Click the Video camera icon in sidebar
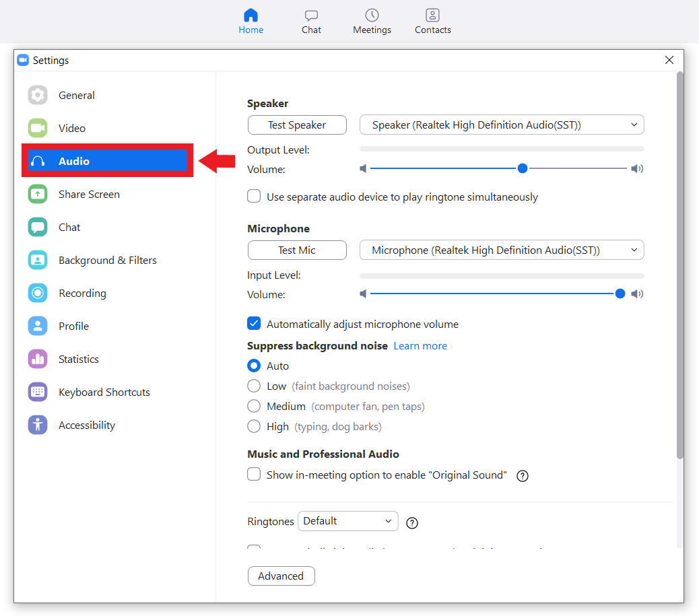This screenshot has height=616, width=699. pos(38,128)
